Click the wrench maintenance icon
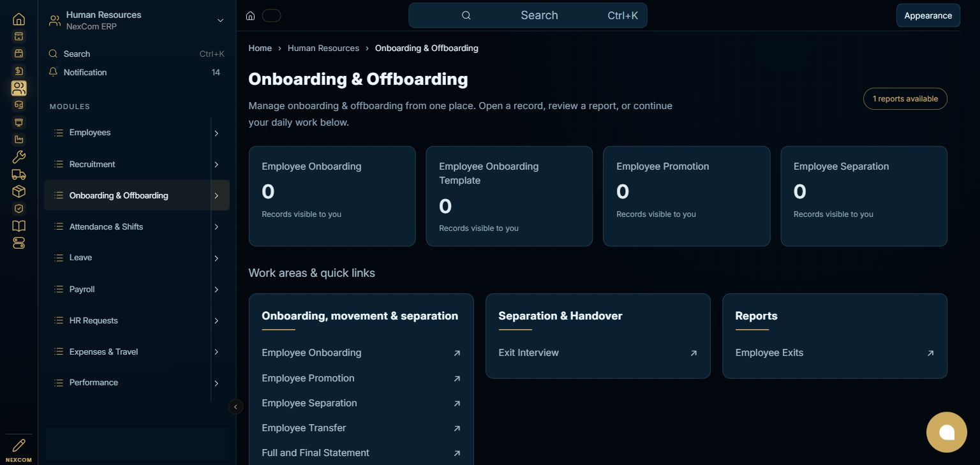The height and width of the screenshot is (465, 980). click(19, 157)
